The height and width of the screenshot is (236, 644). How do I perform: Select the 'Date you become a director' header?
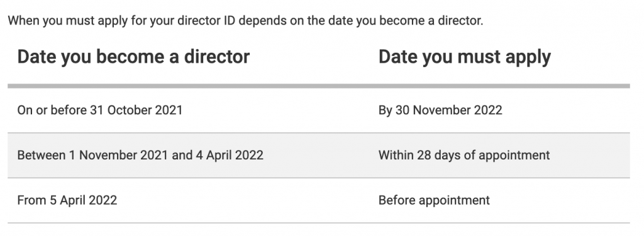pyautogui.click(x=133, y=57)
